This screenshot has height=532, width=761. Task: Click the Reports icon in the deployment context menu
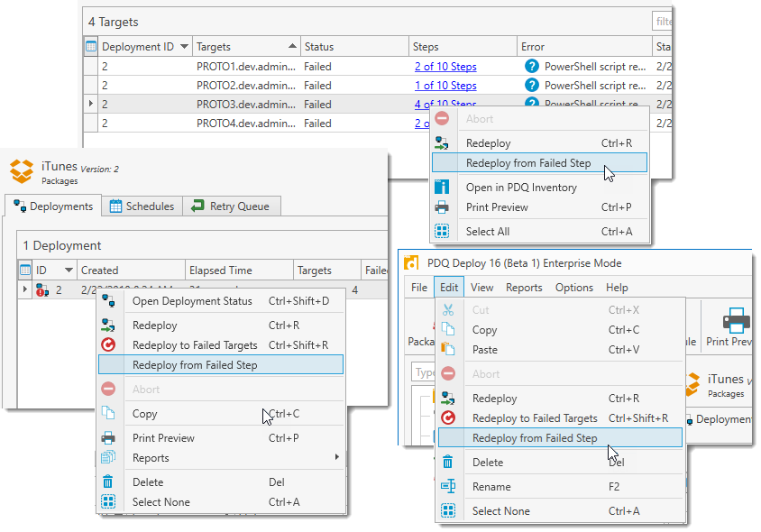click(108, 457)
